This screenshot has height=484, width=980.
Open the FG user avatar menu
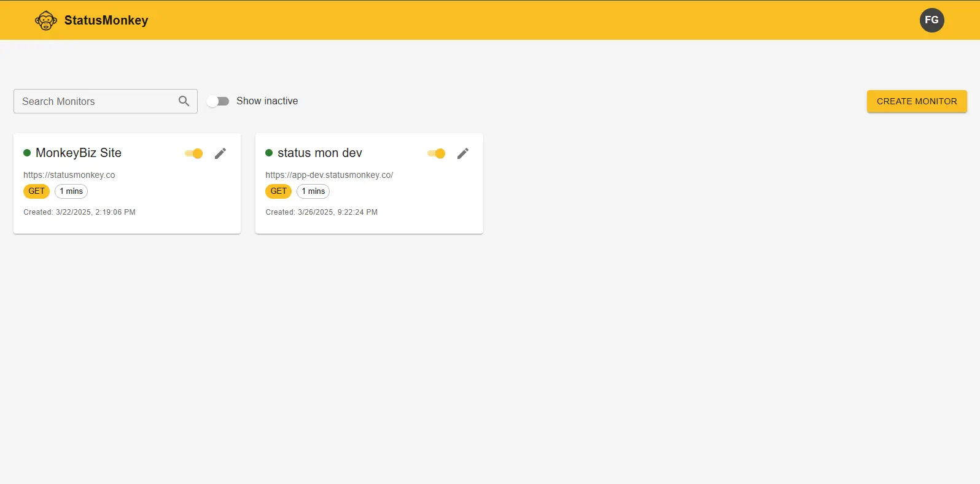[931, 20]
